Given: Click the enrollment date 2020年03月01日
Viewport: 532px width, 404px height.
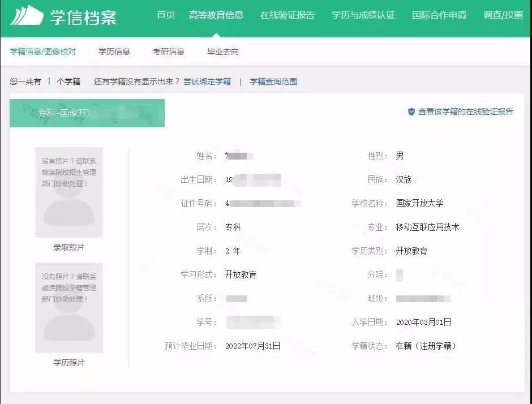Looking at the screenshot, I should coord(423,322).
